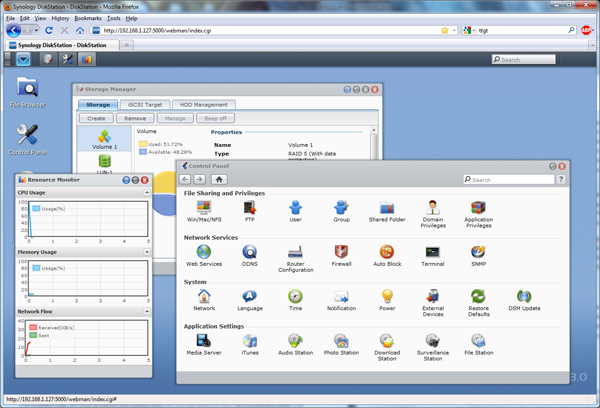Screen dimensions: 600x408
Task: Click the Control Panel search field
Action: click(x=510, y=180)
